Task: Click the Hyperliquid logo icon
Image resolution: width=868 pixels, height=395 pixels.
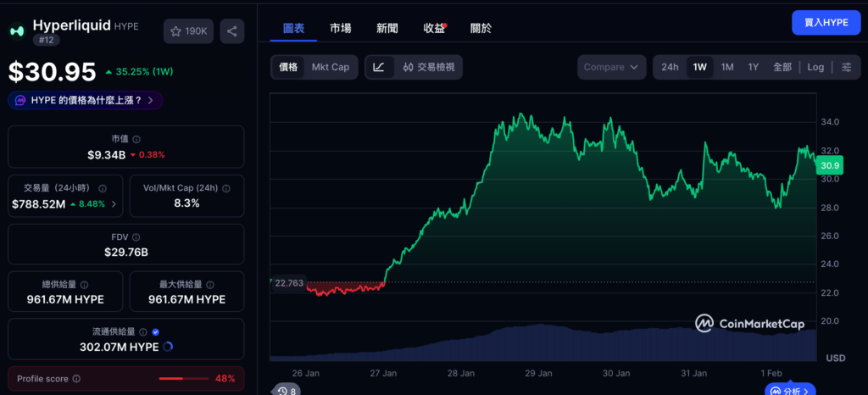Action: [17, 31]
